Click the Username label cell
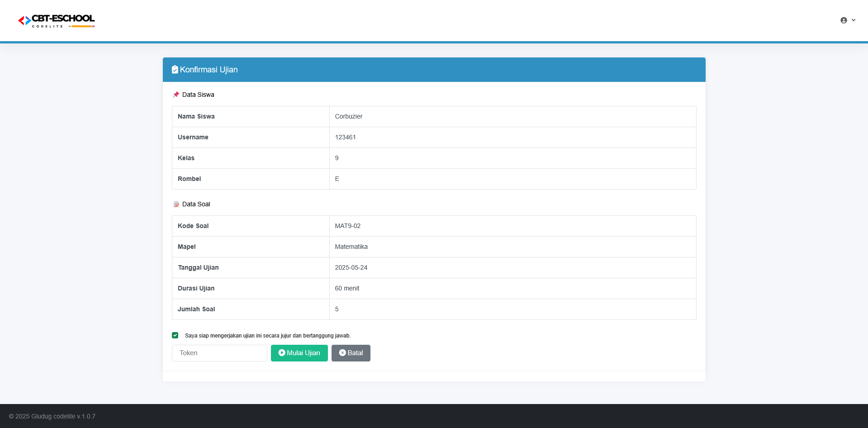The height and width of the screenshot is (428, 868). click(x=251, y=137)
